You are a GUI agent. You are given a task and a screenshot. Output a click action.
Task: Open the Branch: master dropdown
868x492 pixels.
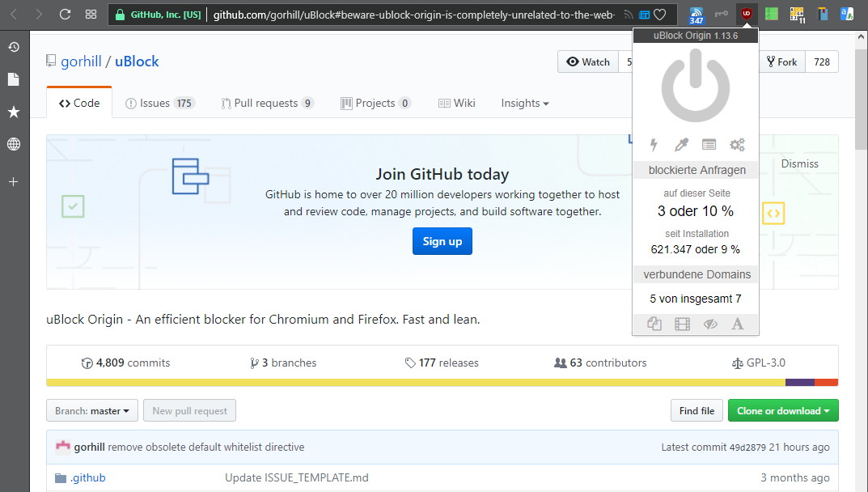pyautogui.click(x=92, y=410)
